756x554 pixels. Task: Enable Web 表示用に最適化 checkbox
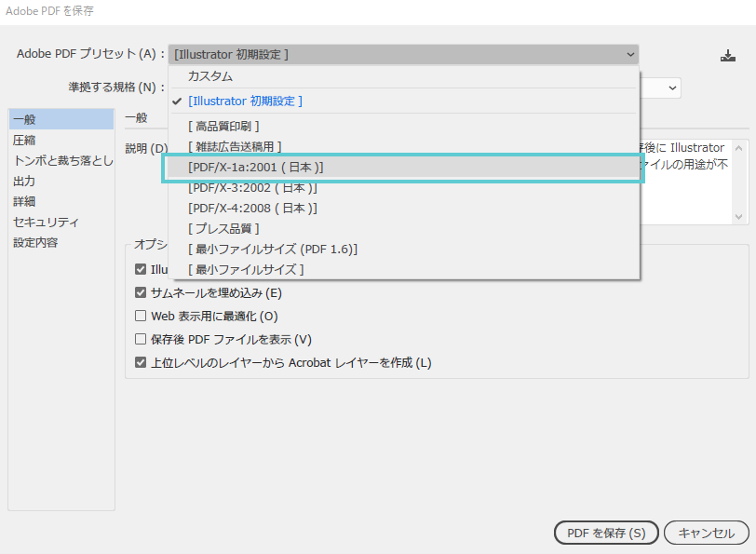tap(141, 317)
